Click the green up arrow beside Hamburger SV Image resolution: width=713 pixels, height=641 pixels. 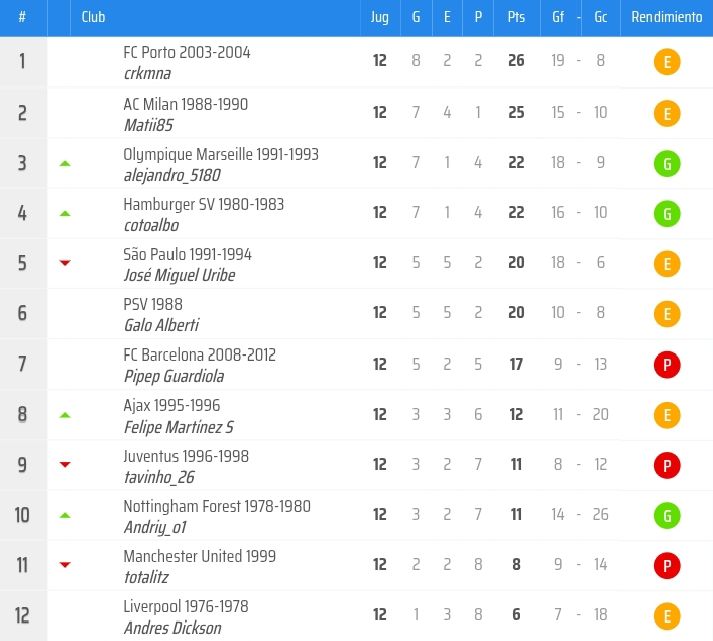coord(65,213)
